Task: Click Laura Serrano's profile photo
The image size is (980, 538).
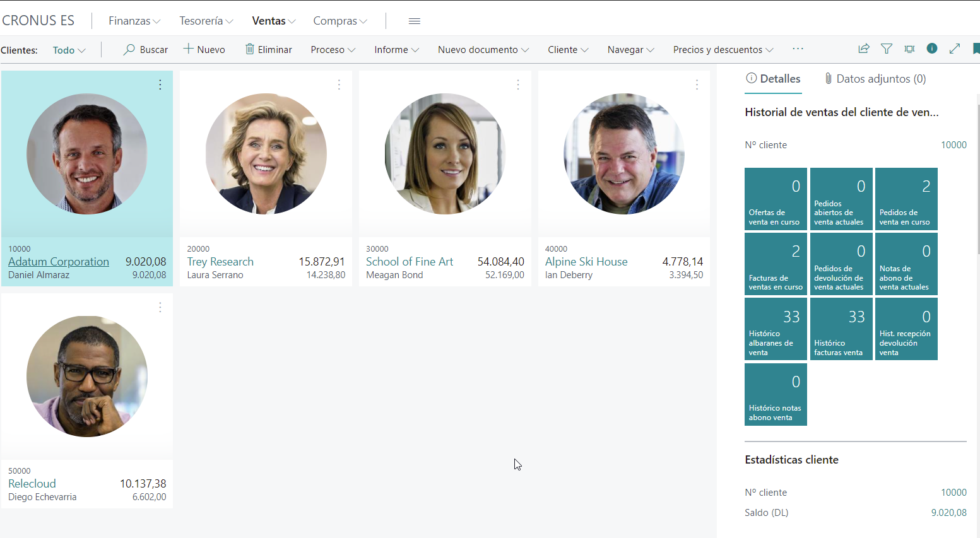Action: pyautogui.click(x=266, y=154)
